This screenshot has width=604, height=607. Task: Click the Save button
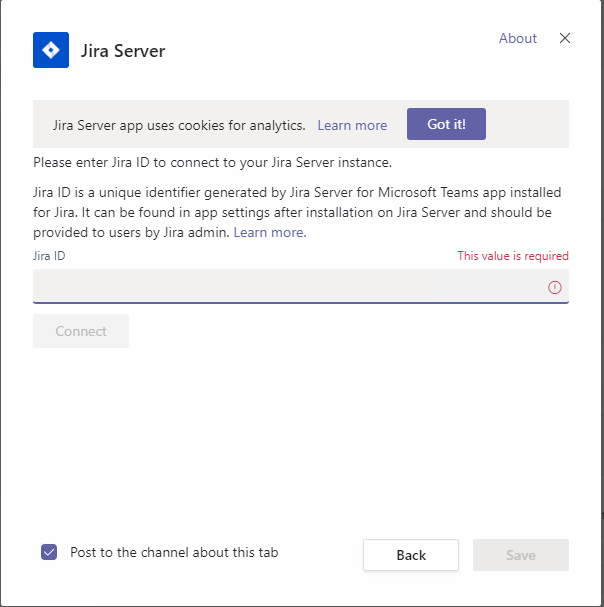tap(521, 555)
